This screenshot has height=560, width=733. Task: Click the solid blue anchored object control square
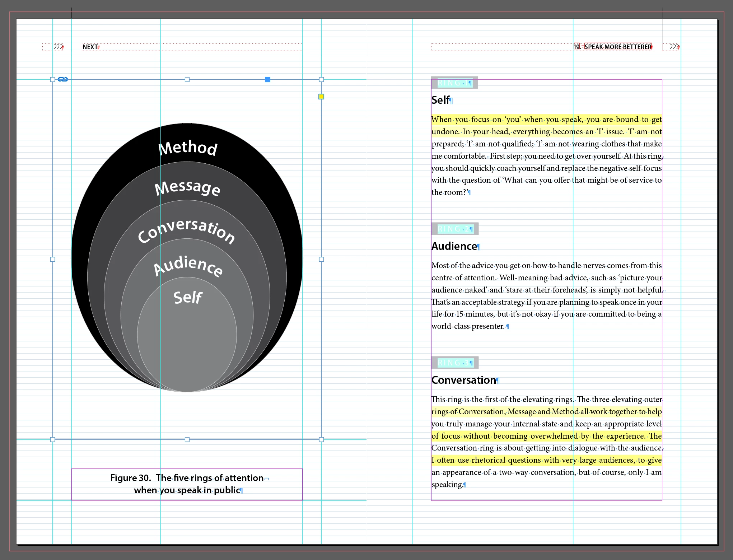[267, 79]
